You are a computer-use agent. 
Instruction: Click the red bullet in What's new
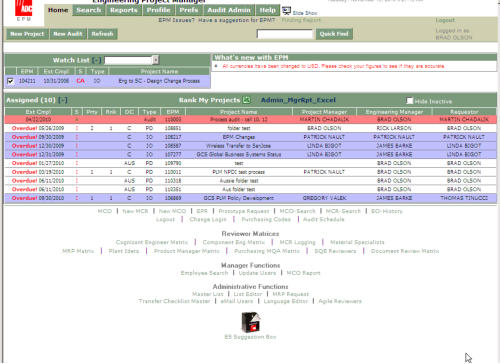(x=216, y=66)
